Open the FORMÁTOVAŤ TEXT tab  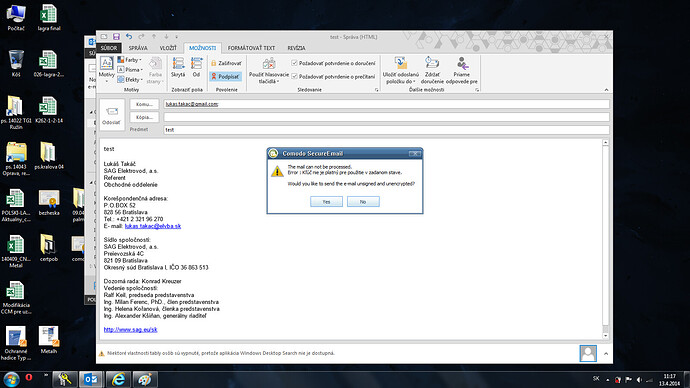(251, 48)
